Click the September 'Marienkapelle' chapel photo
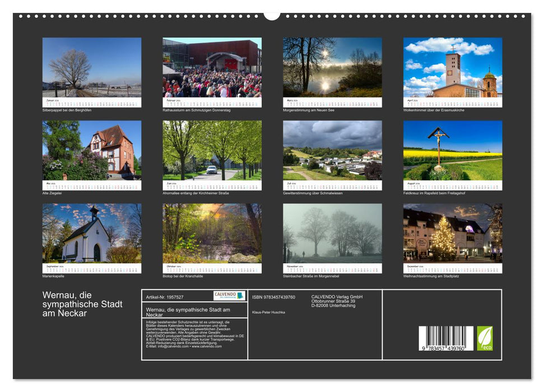This screenshot has height=392, width=544. pyautogui.click(x=93, y=232)
